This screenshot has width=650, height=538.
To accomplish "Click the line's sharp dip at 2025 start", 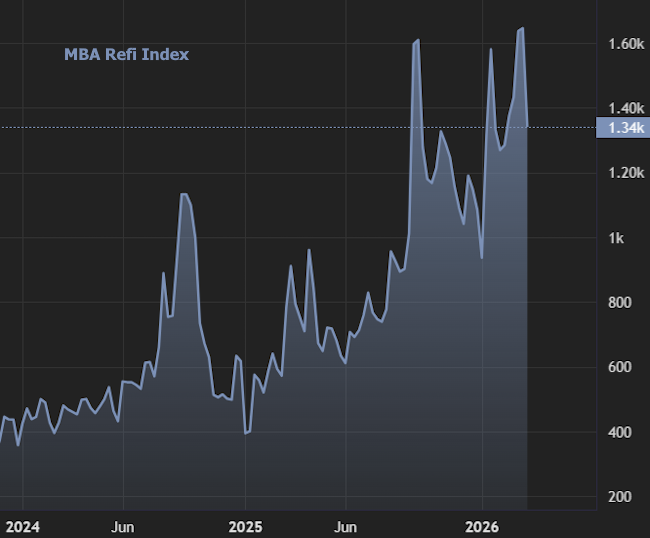I will pos(245,433).
